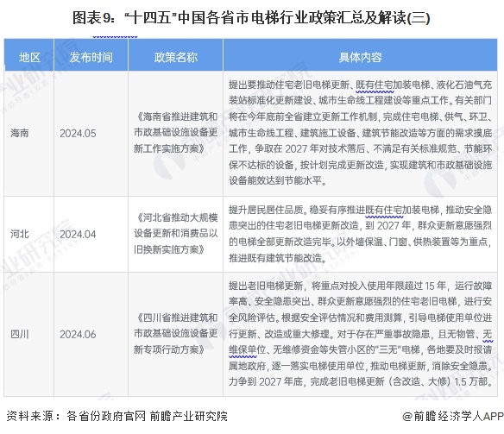Click the 政策名称 column header
This screenshot has width=504, height=434.
click(x=175, y=58)
